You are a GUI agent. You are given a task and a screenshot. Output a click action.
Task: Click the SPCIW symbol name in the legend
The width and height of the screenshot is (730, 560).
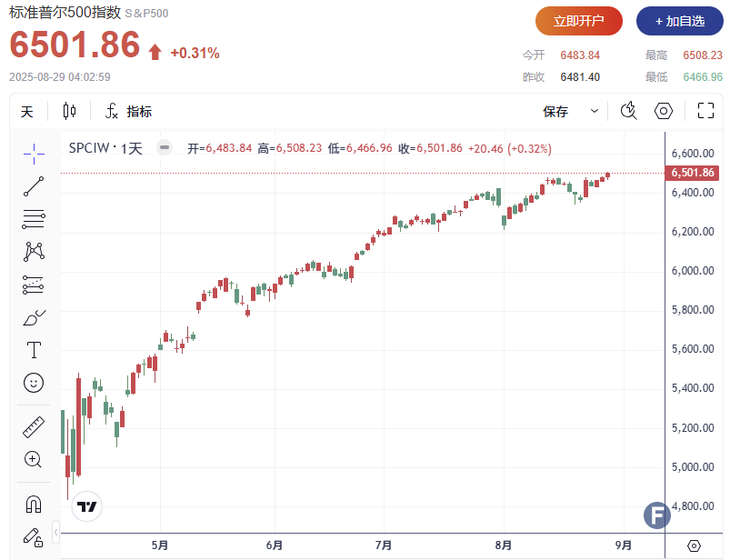(x=89, y=148)
